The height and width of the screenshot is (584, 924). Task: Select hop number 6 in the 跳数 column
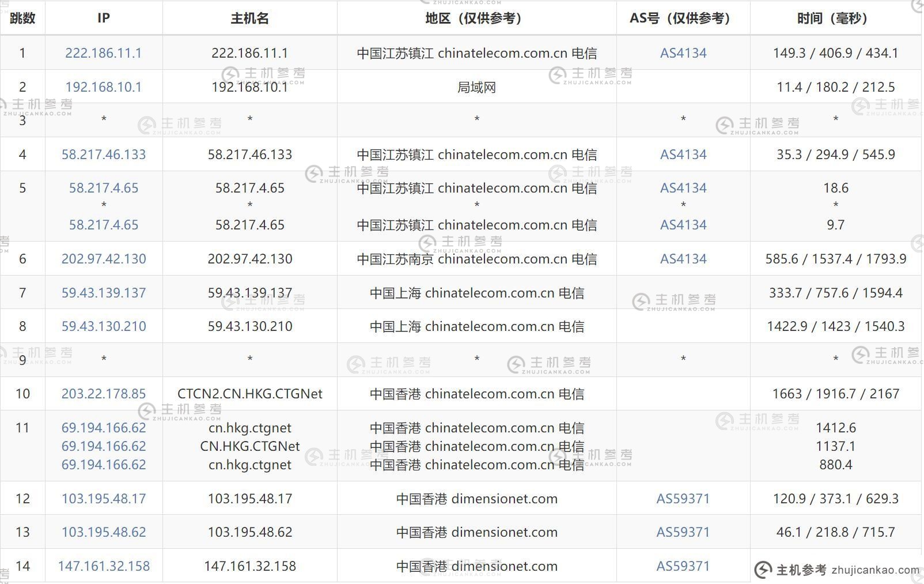pos(22,259)
